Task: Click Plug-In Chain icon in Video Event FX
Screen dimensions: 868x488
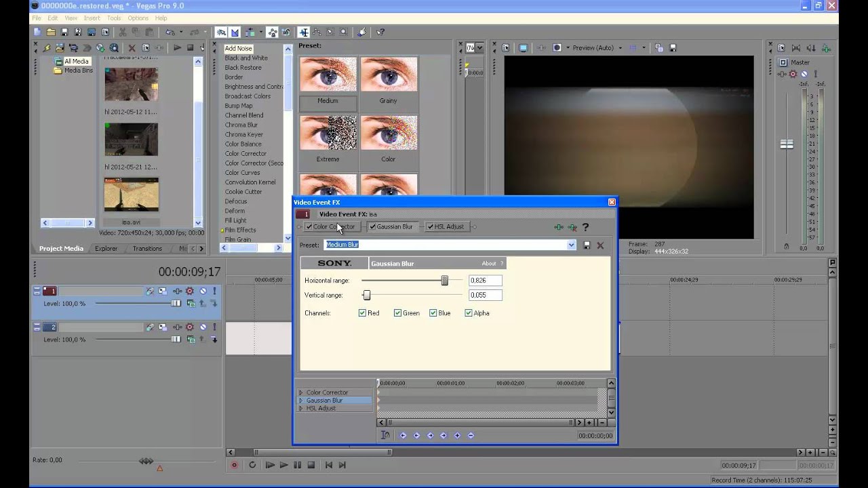Action: (558, 227)
